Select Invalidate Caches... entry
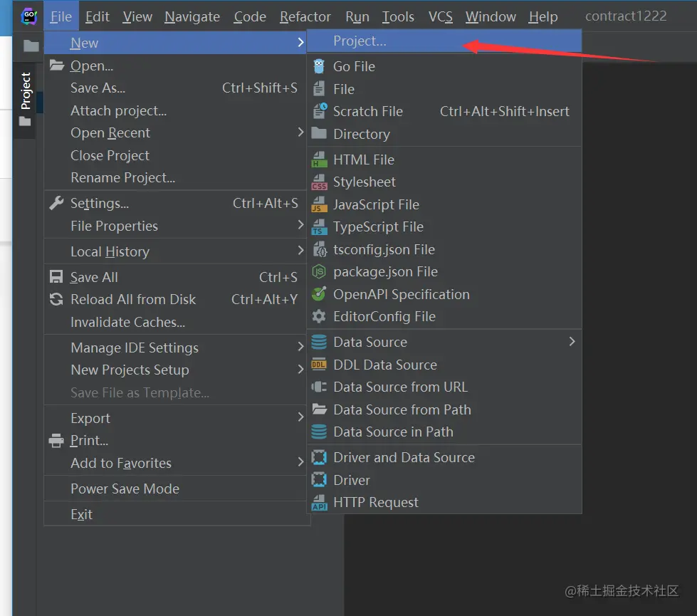This screenshot has height=616, width=697. tap(175, 322)
